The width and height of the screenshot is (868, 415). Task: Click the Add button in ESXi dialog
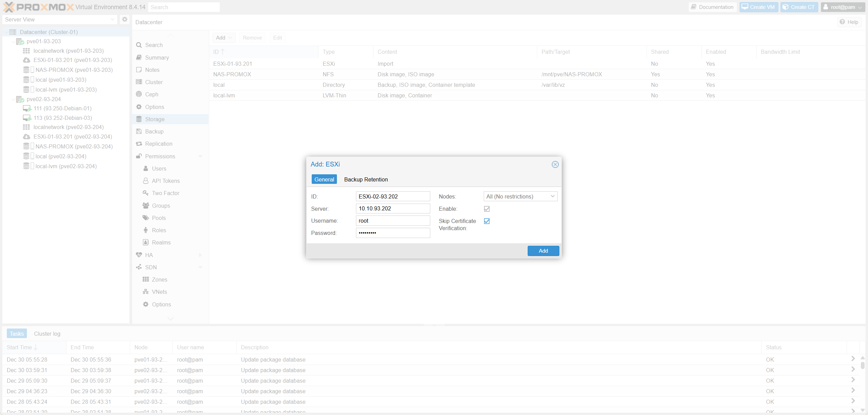(x=543, y=251)
